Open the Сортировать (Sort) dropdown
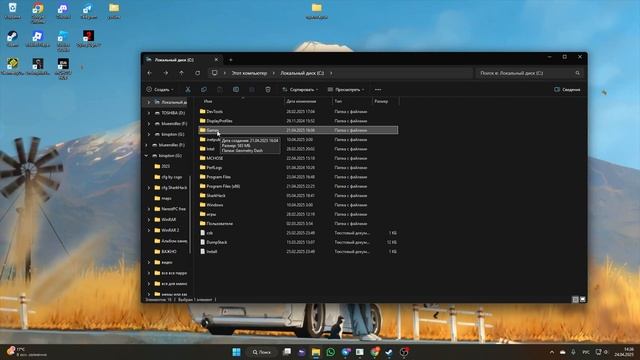The image size is (640, 360). (300, 89)
